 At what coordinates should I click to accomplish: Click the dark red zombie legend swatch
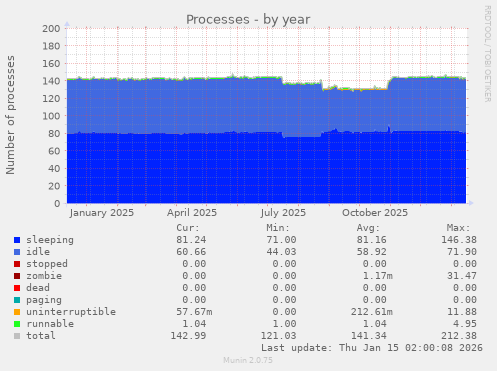(x=17, y=276)
